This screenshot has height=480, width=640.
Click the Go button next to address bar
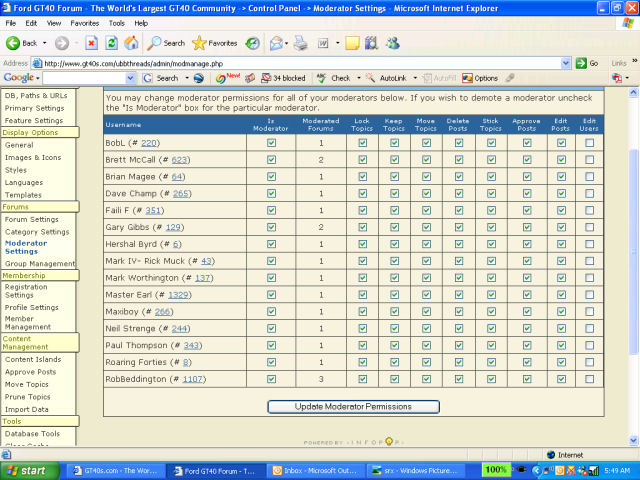pyautogui.click(x=587, y=63)
